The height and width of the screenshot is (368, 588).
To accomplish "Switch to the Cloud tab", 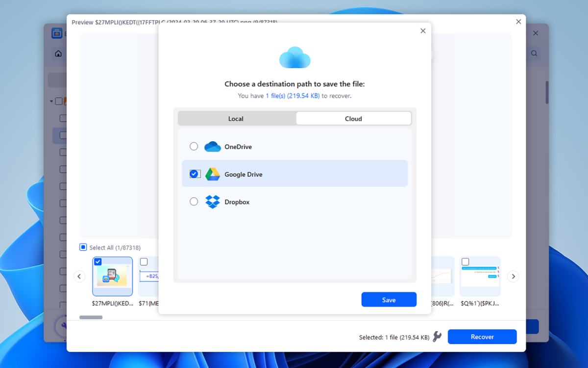I will click(353, 118).
